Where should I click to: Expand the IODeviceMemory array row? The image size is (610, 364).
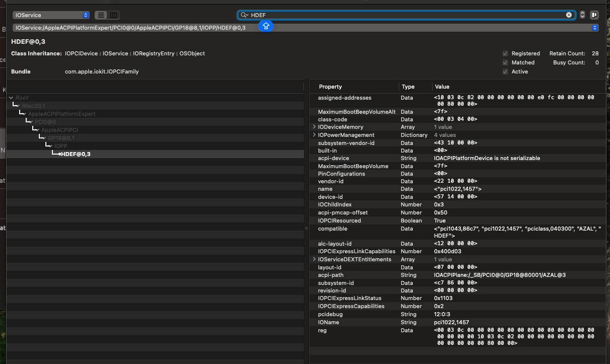(x=315, y=127)
